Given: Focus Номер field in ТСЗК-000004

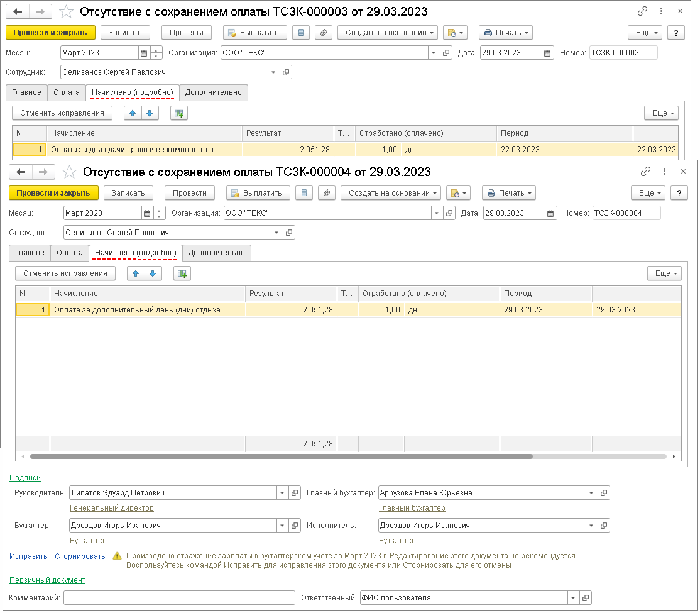Looking at the screenshot, I should coord(626,213).
